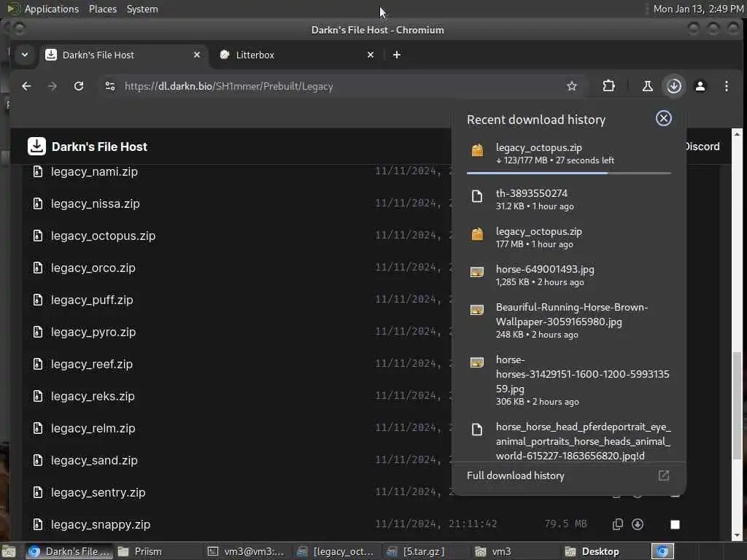Click the scrollbar down arrow
The width and height of the screenshot is (747, 560).
point(737,534)
